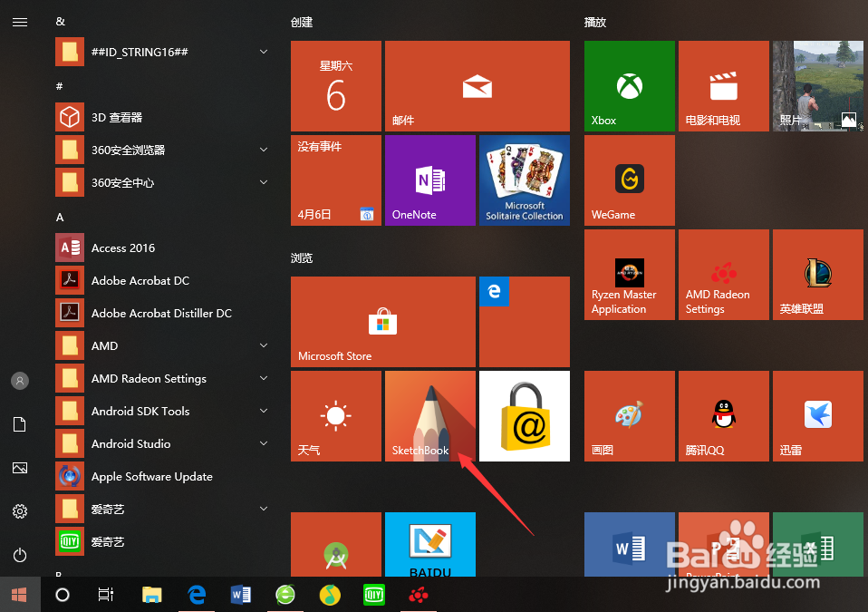Viewport: 868px width, 612px height.
Task: Open the Android Studio tile
Action: [336, 544]
